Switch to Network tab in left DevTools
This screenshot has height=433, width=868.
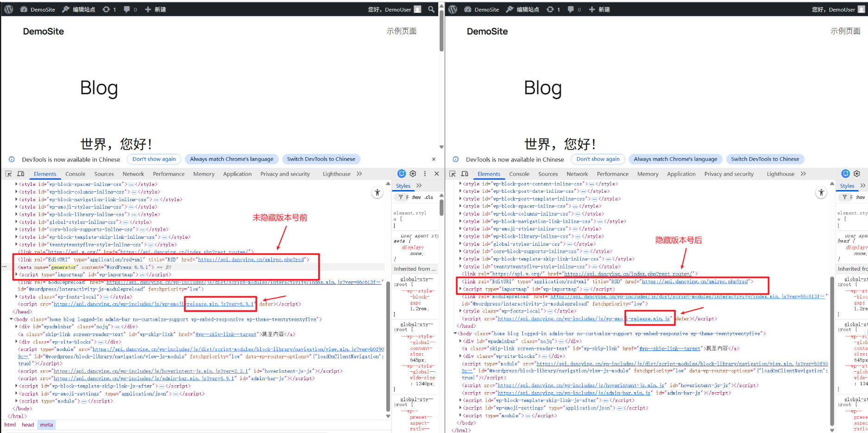133,174
